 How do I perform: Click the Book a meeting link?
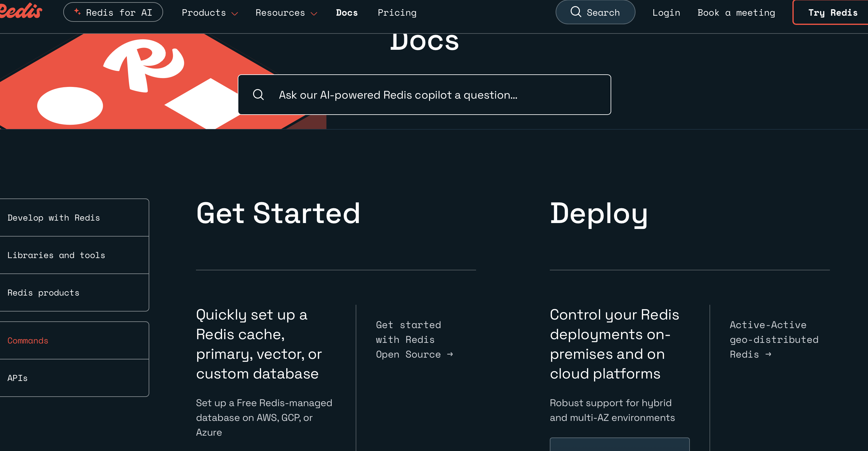tap(736, 13)
